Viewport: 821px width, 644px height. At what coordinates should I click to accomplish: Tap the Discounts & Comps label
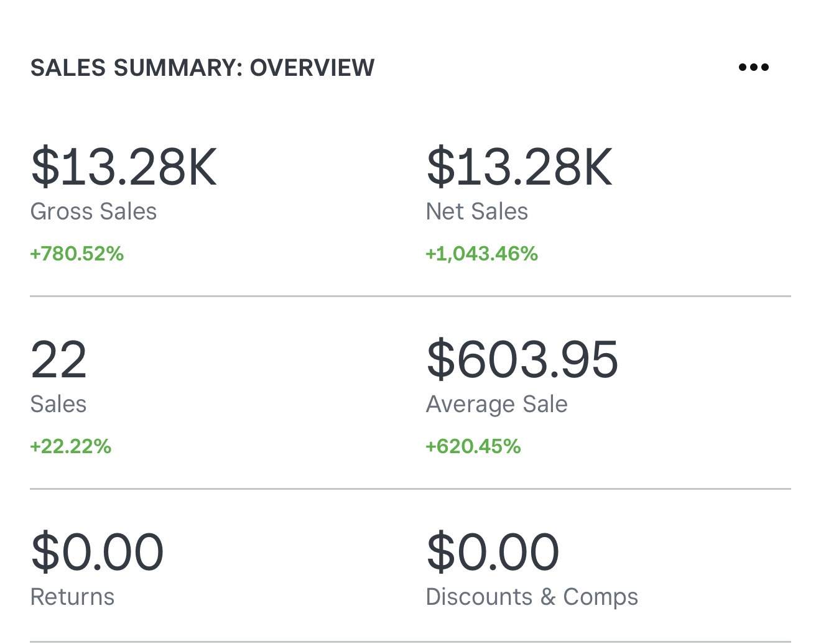point(532,597)
